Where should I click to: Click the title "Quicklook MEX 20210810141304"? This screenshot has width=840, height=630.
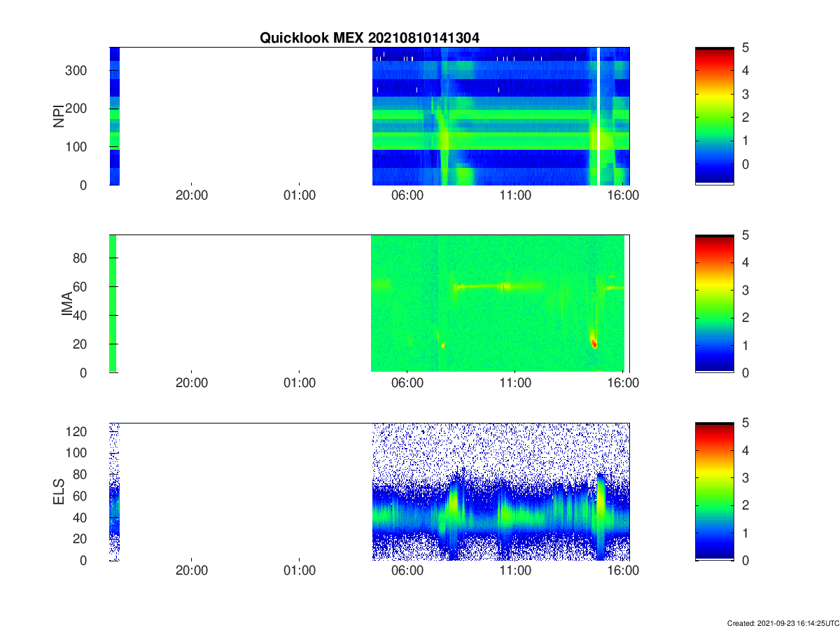coord(370,38)
